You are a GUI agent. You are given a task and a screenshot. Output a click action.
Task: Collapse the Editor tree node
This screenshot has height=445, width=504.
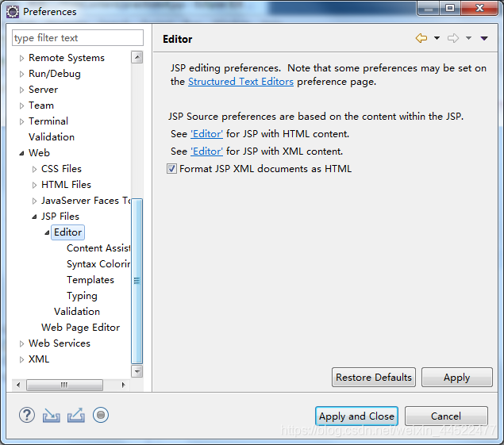point(47,232)
